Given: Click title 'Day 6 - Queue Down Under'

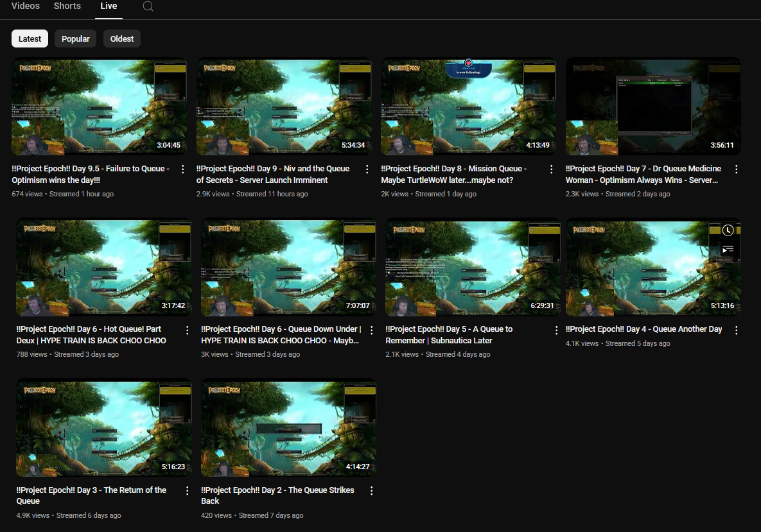Looking at the screenshot, I should coord(281,334).
